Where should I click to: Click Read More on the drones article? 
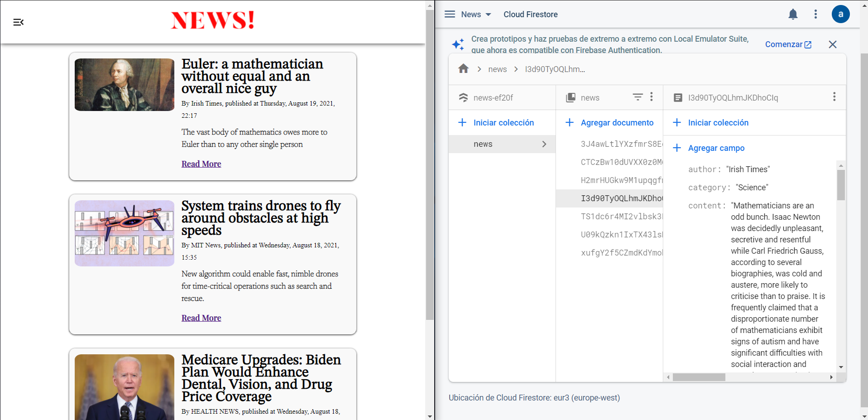[201, 318]
